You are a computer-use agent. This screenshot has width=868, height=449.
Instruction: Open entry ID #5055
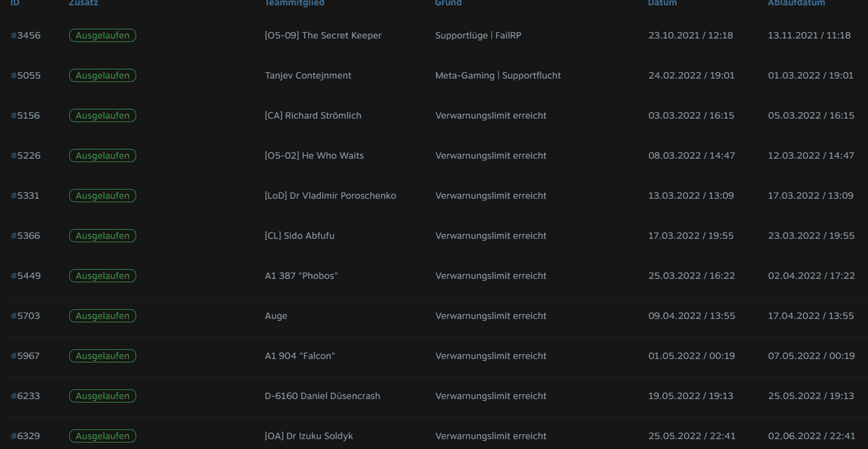26,75
